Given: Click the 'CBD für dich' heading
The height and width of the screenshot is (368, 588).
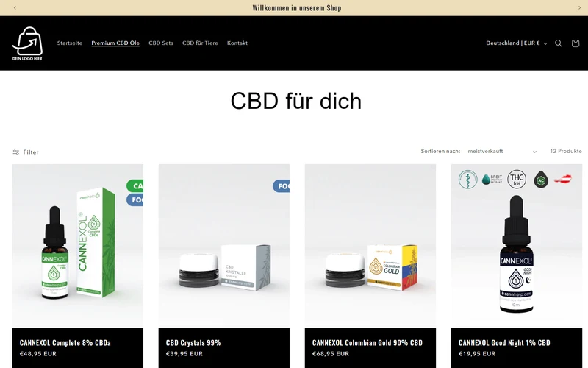Looking at the screenshot, I should click(x=296, y=101).
